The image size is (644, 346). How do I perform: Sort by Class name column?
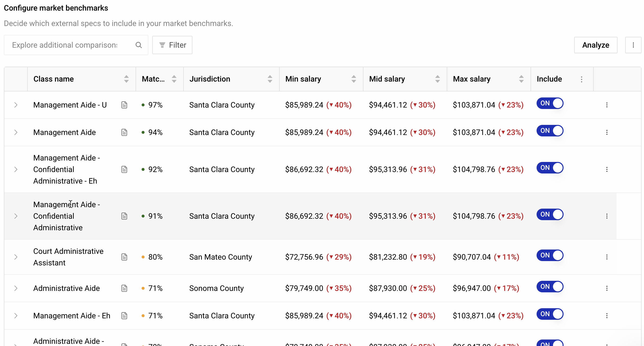coord(126,79)
